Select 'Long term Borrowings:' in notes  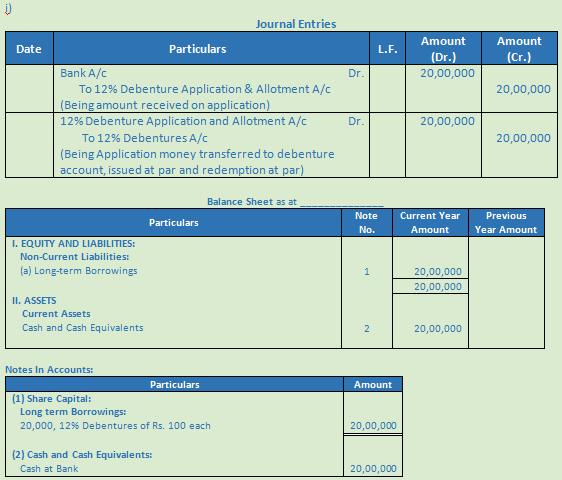[x=73, y=412]
